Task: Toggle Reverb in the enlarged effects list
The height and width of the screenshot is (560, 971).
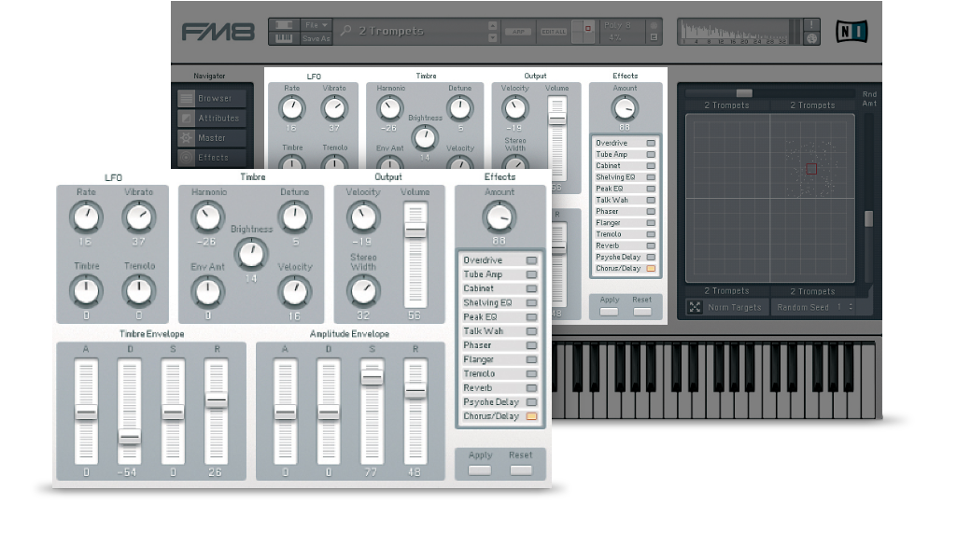Action: point(531,388)
